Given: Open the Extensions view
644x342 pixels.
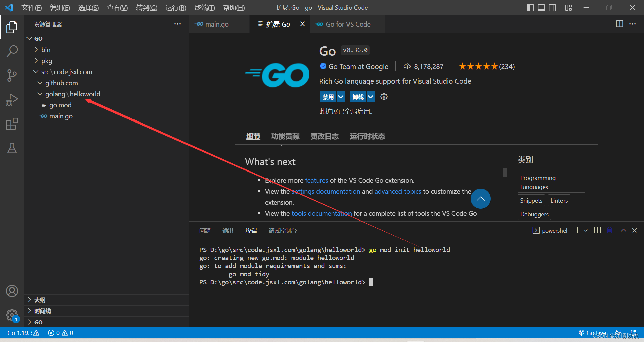Looking at the screenshot, I should click(12, 124).
